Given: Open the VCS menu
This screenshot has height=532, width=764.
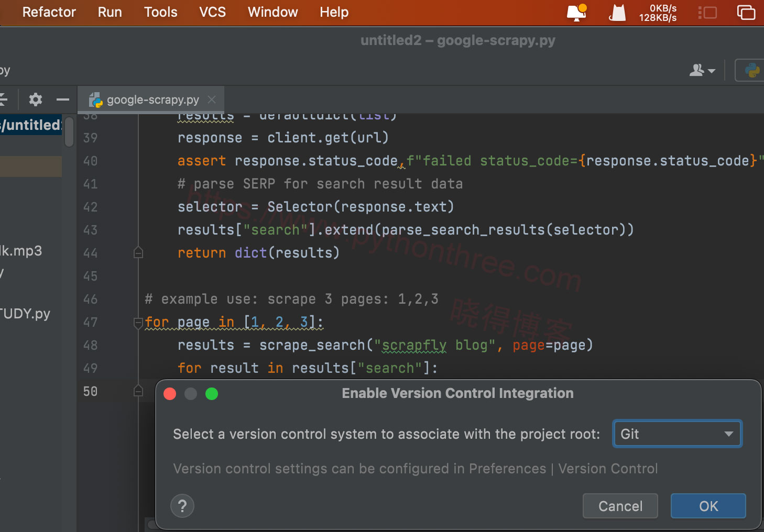Looking at the screenshot, I should 212,12.
